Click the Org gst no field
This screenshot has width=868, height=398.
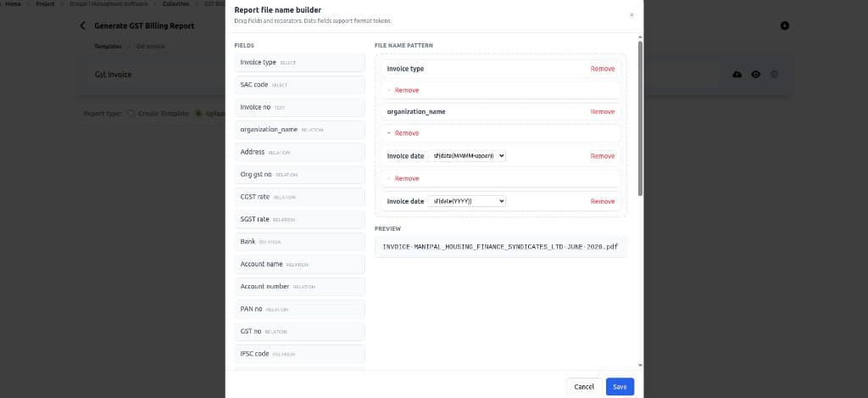(299, 174)
